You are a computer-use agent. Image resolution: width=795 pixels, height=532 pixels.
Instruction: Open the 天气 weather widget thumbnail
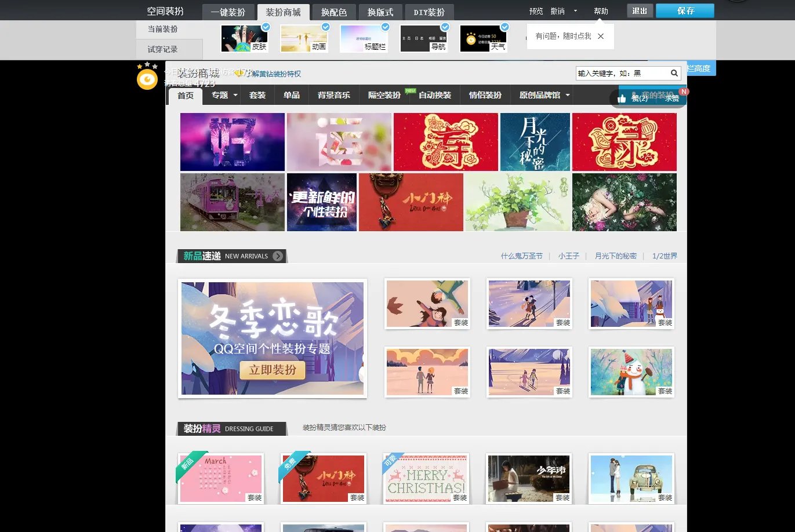pos(482,38)
